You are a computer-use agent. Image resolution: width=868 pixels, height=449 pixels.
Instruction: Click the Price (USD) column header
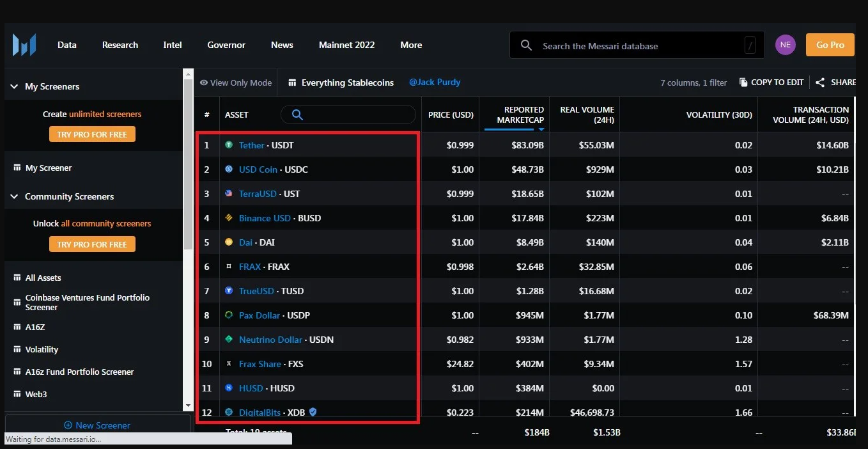point(451,115)
